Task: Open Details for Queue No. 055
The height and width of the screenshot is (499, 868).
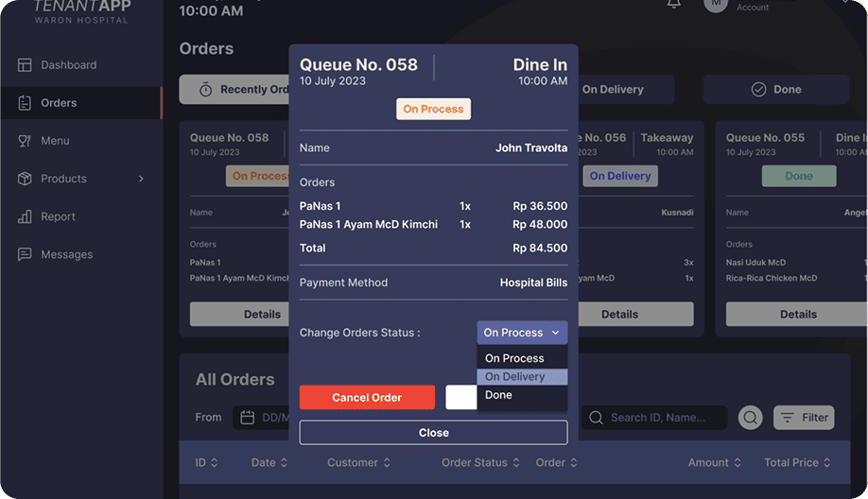Action: coord(798,315)
